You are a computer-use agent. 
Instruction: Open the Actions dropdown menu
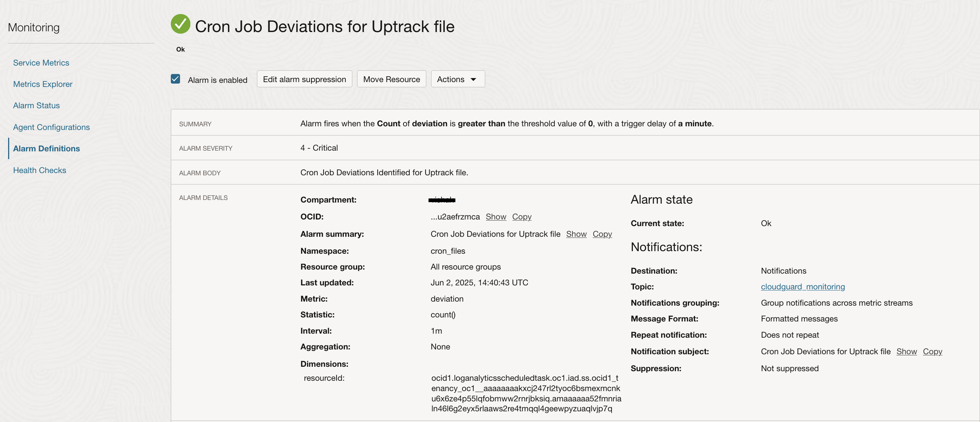point(457,79)
